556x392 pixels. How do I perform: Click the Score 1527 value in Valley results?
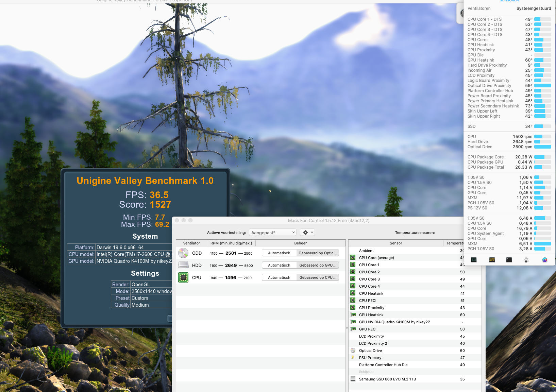click(x=161, y=205)
